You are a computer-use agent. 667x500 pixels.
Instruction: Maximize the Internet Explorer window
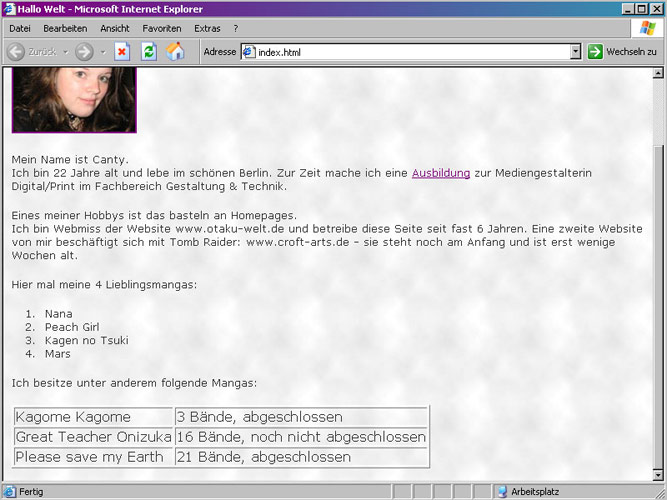click(x=641, y=9)
